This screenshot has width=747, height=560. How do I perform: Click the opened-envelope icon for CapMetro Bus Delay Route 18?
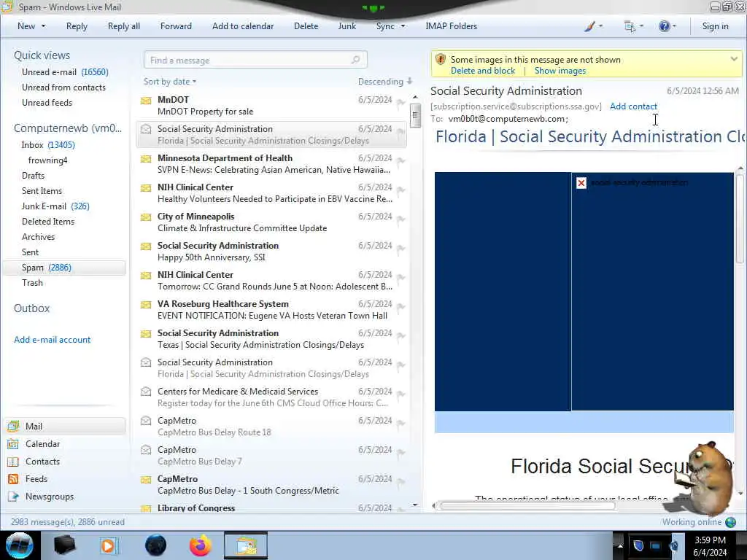click(146, 421)
